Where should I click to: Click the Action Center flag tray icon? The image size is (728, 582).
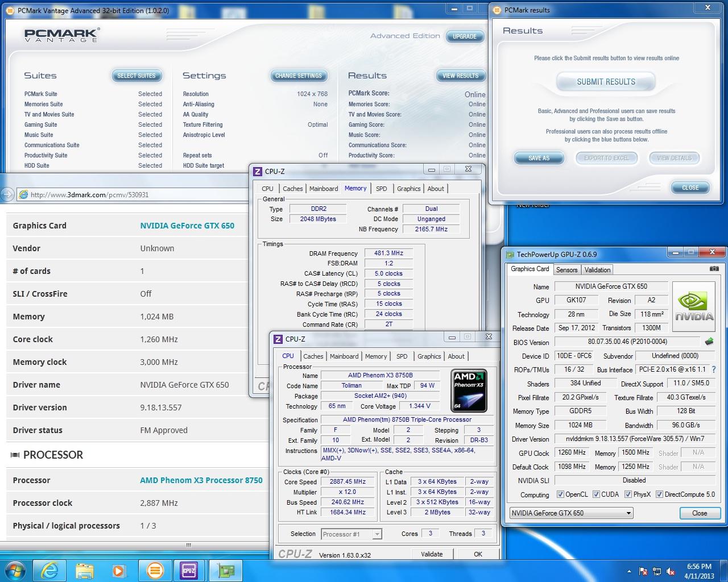point(644,571)
